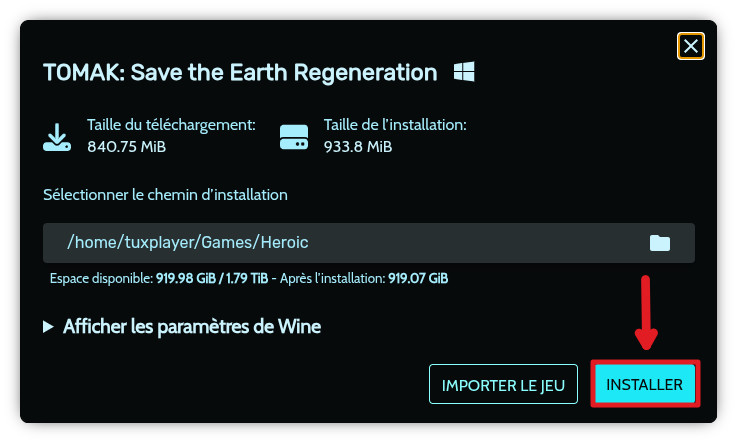The height and width of the screenshot is (443, 737).
Task: Select the 840.75 MiB download size value
Action: (126, 147)
